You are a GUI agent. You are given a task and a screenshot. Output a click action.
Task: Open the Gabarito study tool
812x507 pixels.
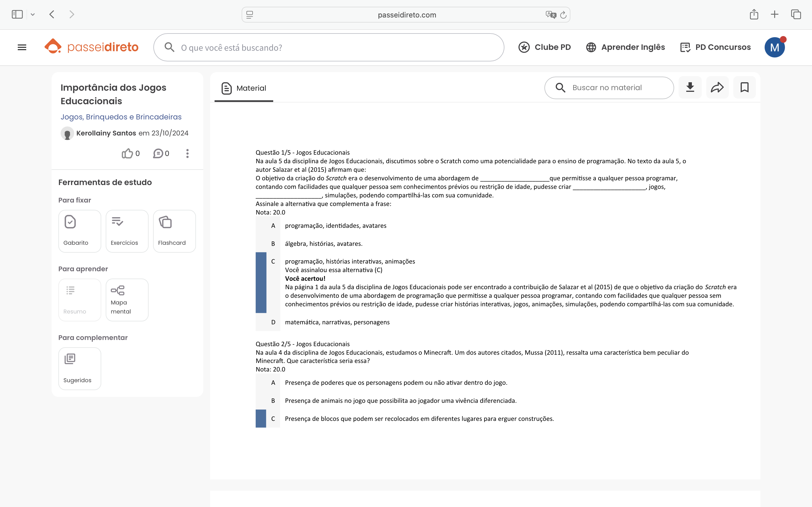tap(80, 231)
